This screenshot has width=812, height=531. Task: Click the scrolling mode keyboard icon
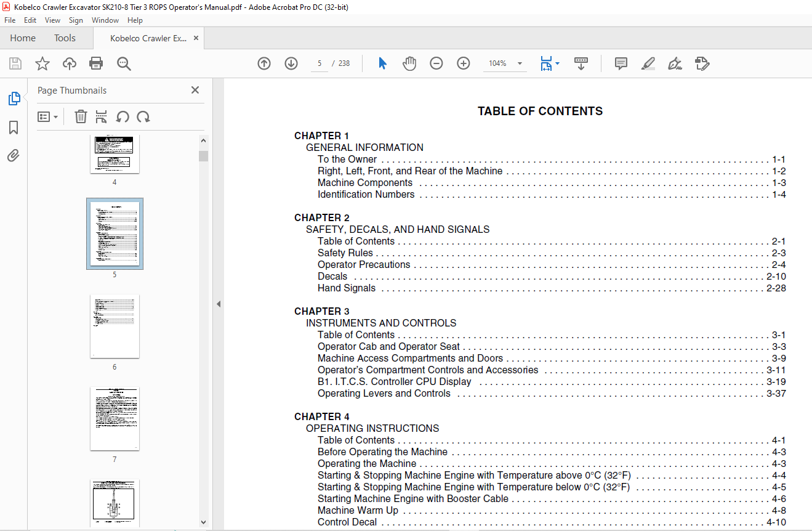[581, 63]
